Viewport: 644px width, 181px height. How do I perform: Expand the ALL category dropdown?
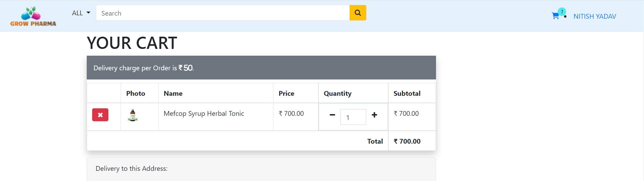point(81,13)
